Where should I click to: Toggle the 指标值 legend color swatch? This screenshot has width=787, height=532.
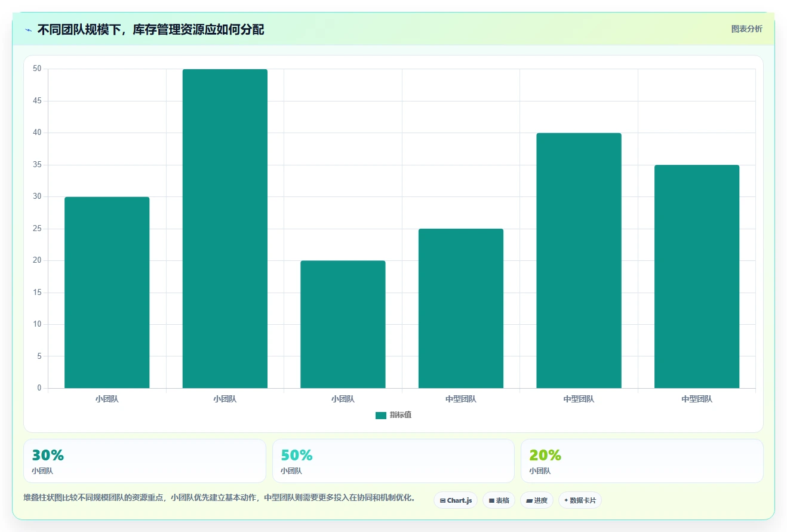[381, 416]
